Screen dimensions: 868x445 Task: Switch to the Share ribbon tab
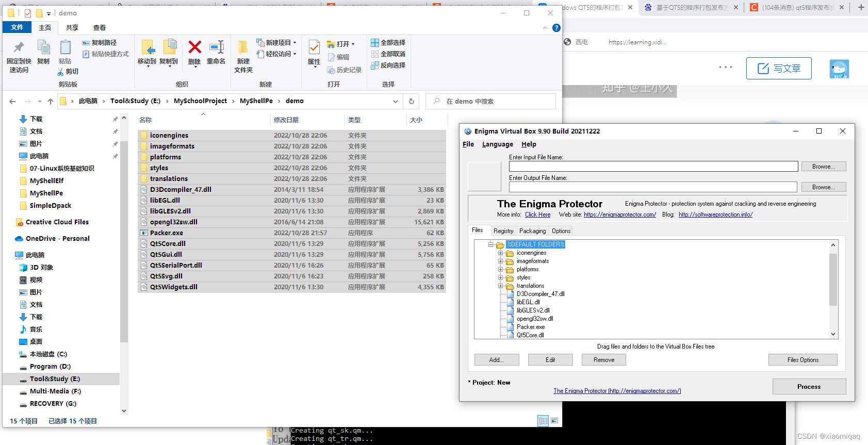click(72, 28)
